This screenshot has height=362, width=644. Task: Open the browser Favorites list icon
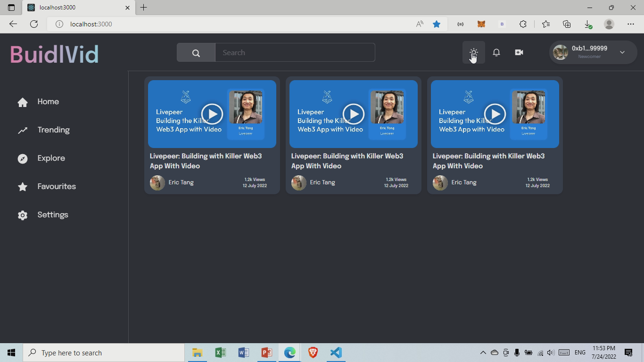click(546, 24)
